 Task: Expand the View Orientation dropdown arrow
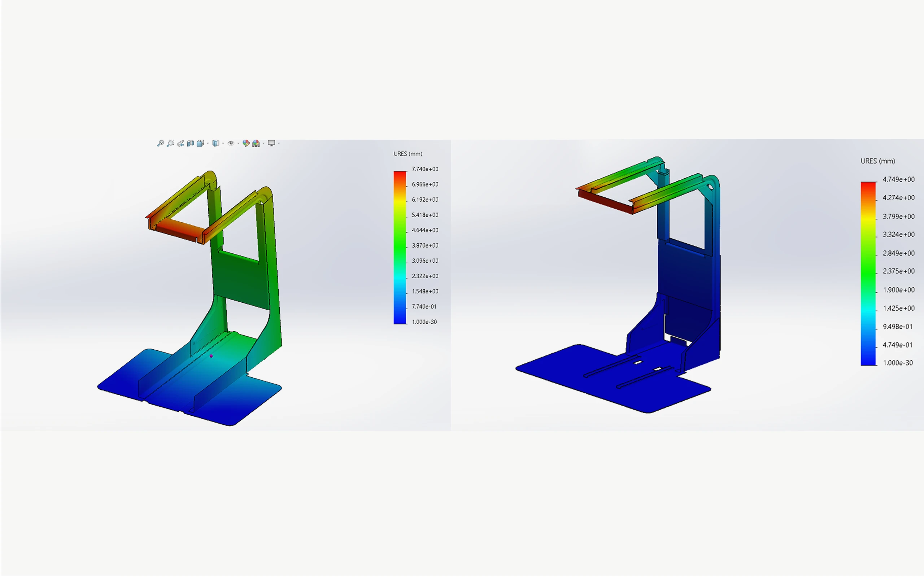click(x=208, y=144)
